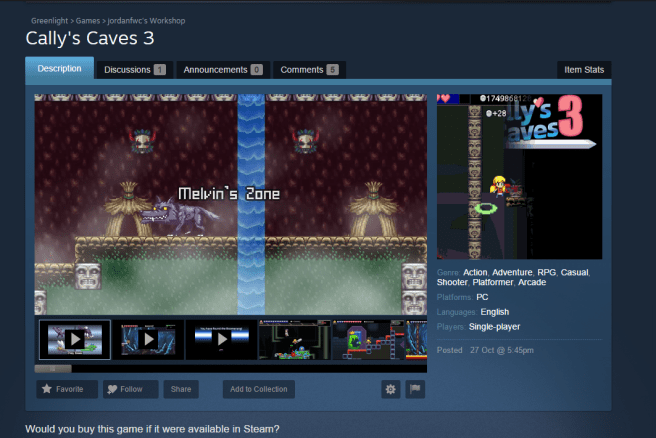The image size is (656, 438).
Task: Click the Favorite star button
Action: point(67,389)
